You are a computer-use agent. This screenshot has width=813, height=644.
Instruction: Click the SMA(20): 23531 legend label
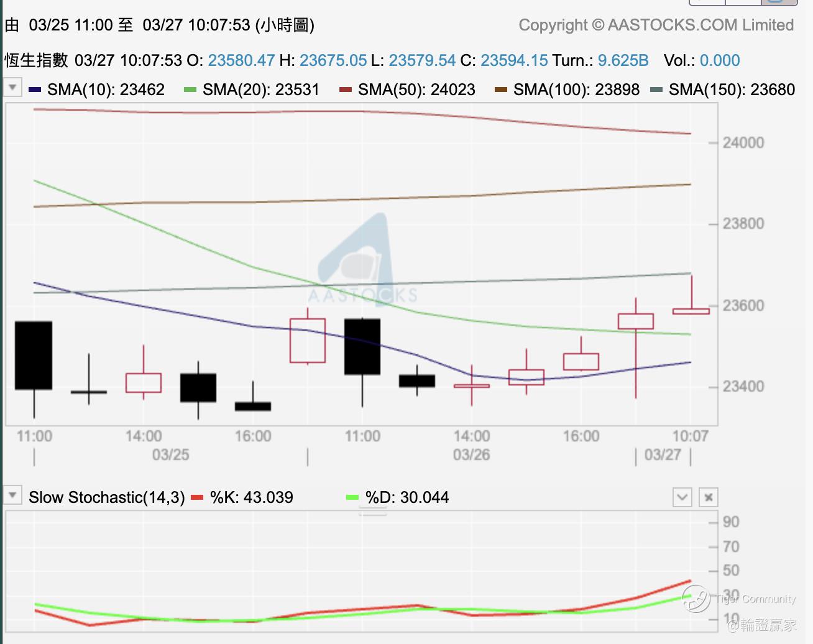pyautogui.click(x=261, y=90)
